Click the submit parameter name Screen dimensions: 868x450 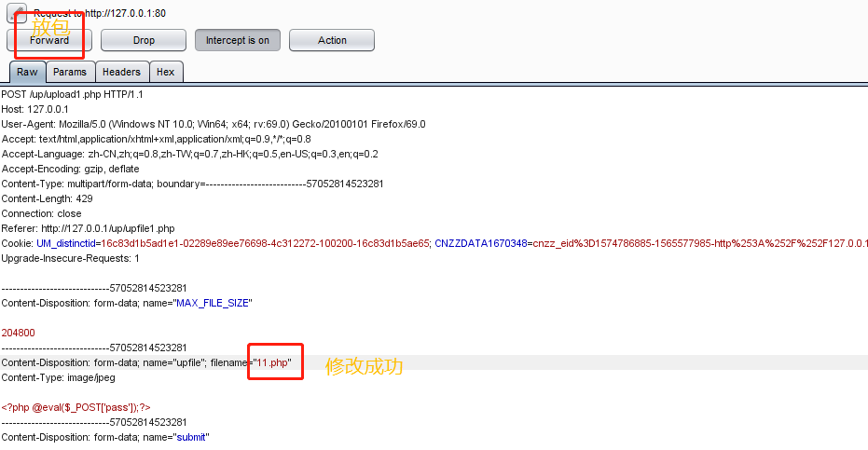191,437
